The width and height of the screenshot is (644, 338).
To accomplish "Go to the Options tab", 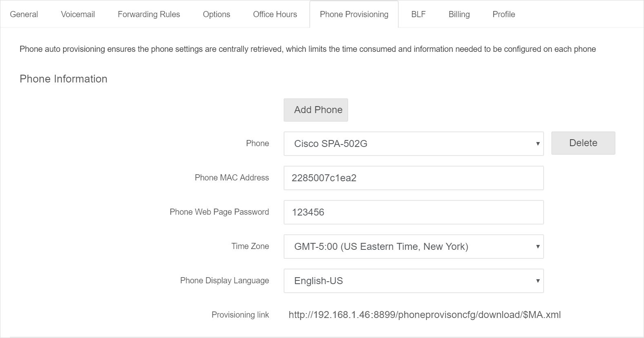I will click(216, 14).
